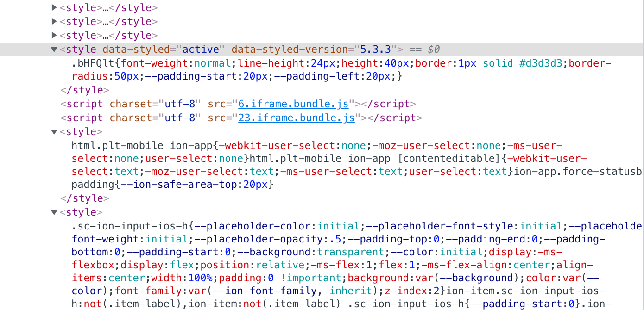Expand the third collapsed style element

(x=54, y=36)
